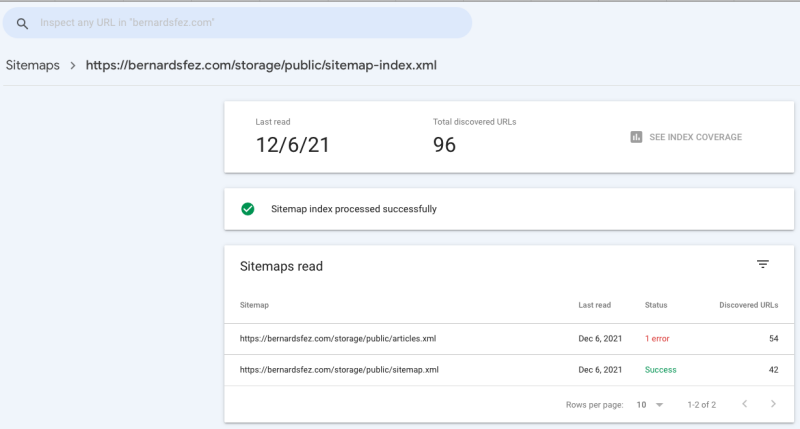
Task: Click Dec 6, 2021 in sitemap.xml row
Action: click(600, 370)
